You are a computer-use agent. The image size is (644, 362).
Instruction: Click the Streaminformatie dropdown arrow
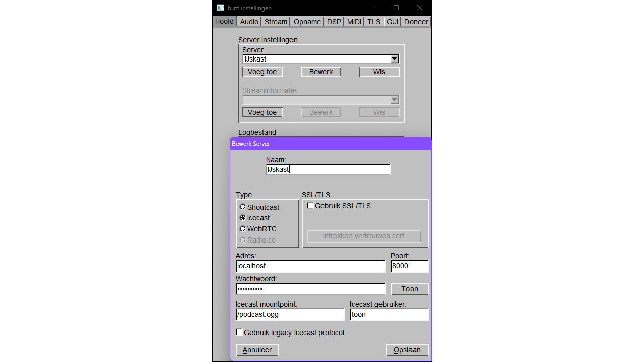[x=394, y=100]
